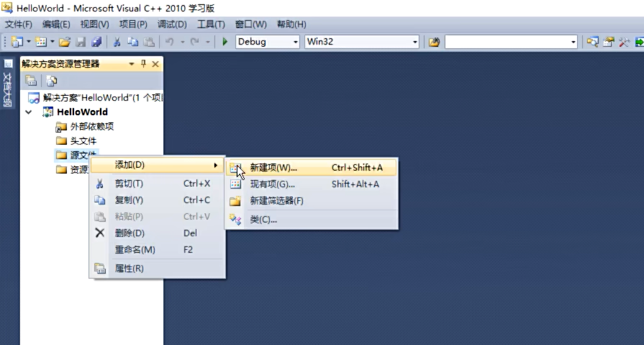644x345 pixels.
Task: Open the 调试(D) menu
Action: point(172,24)
